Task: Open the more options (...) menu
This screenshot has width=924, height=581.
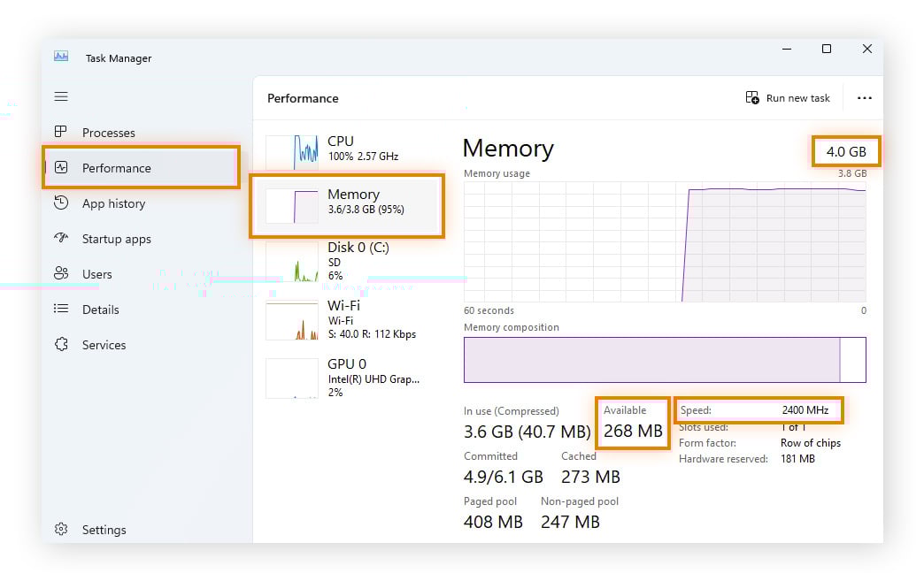Action: [x=865, y=97]
